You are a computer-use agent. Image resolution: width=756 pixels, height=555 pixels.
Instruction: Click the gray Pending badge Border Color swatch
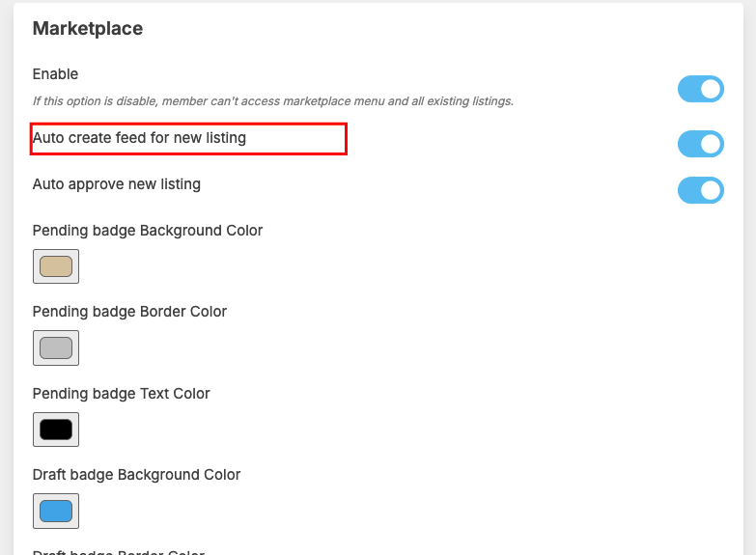pyautogui.click(x=56, y=347)
